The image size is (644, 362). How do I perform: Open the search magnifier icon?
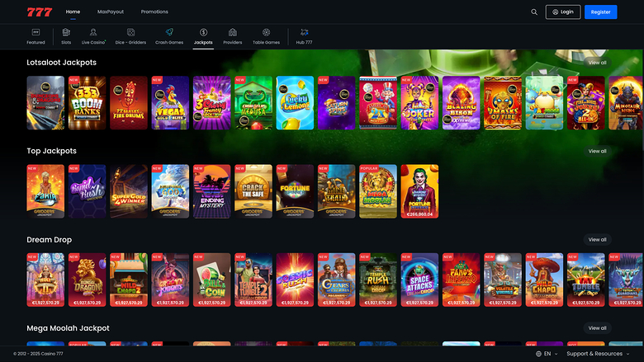pos(534,12)
